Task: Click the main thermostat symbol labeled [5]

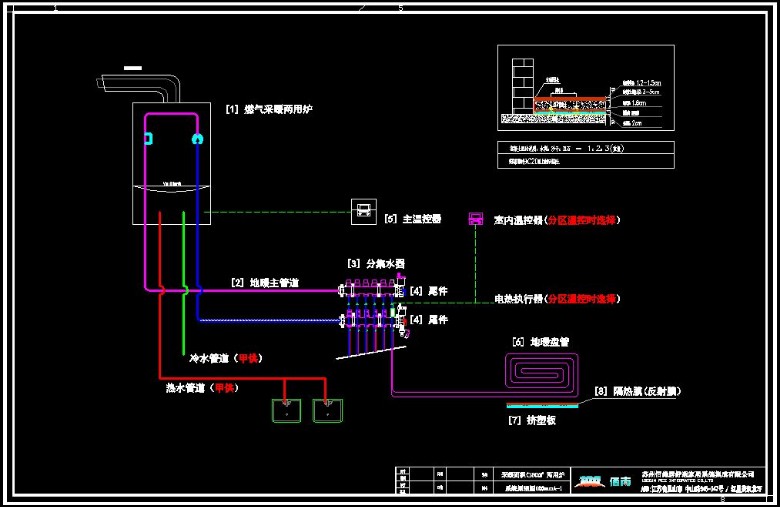Action: 362,211
